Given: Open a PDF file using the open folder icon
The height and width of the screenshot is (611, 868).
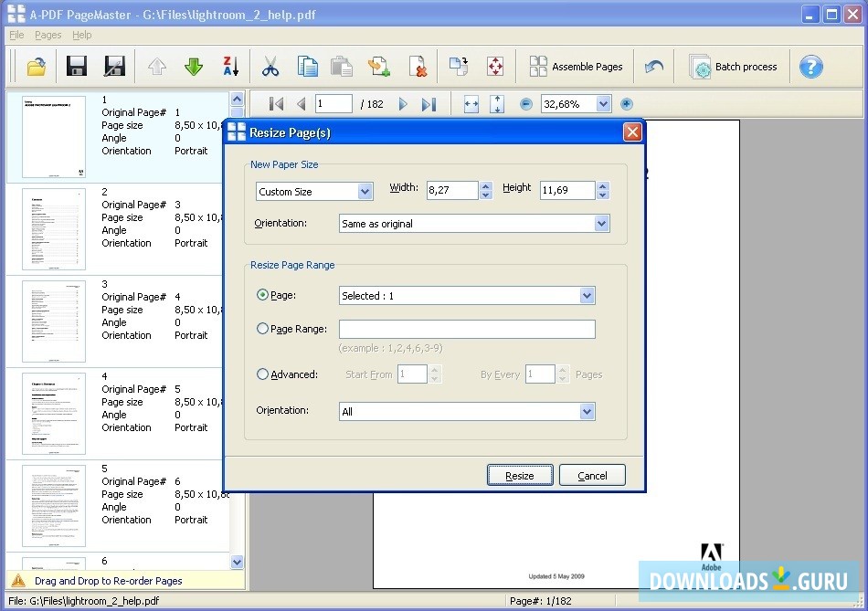Looking at the screenshot, I should pyautogui.click(x=37, y=66).
